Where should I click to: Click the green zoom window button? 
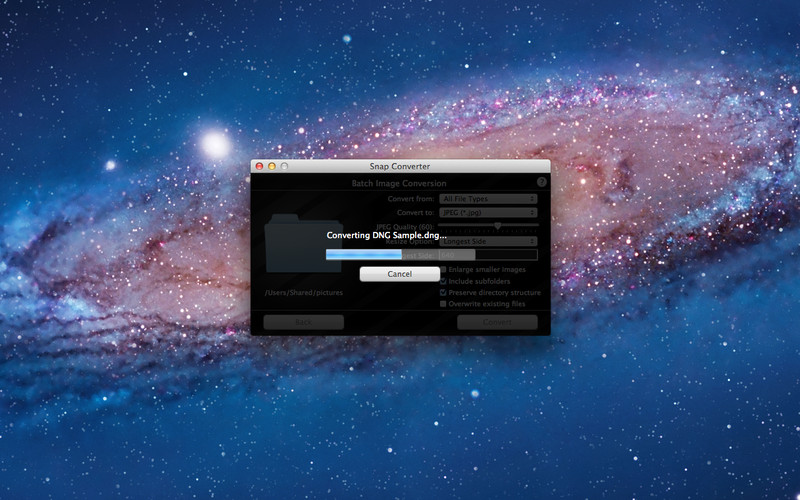[x=284, y=166]
